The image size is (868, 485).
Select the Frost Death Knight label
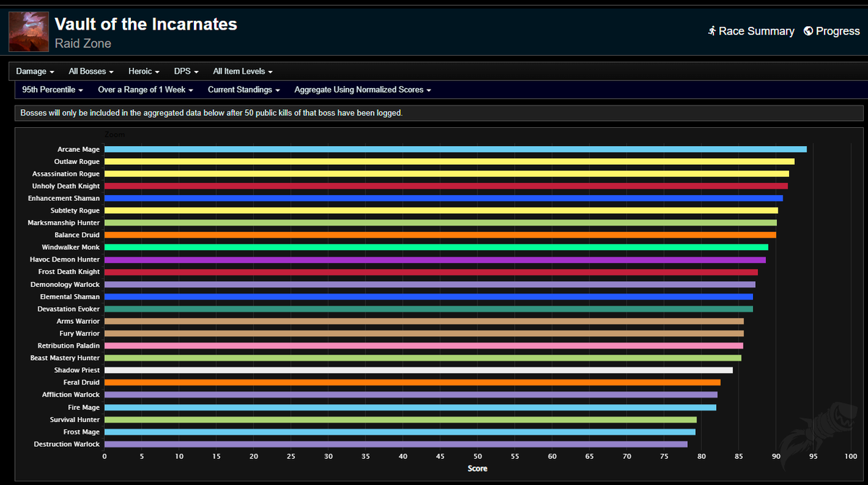pos(69,272)
